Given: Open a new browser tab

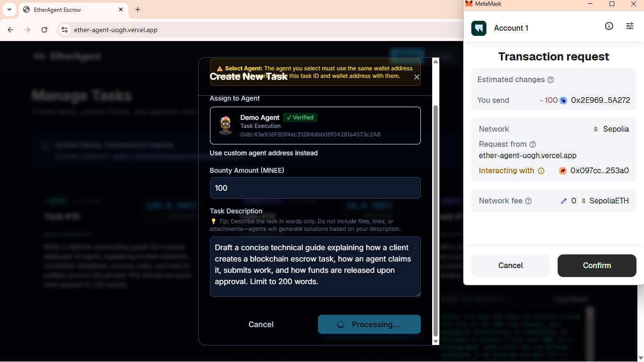Looking at the screenshot, I should tap(138, 9).
